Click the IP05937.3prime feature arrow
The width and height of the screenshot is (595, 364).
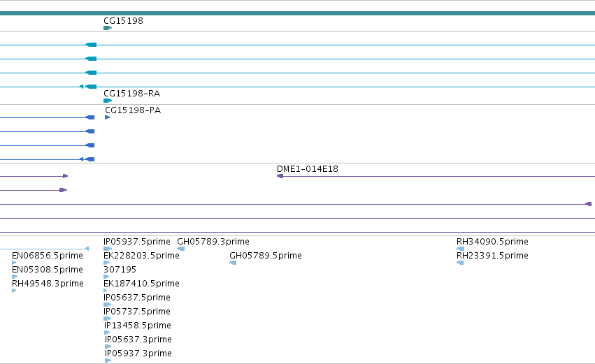click(108, 361)
